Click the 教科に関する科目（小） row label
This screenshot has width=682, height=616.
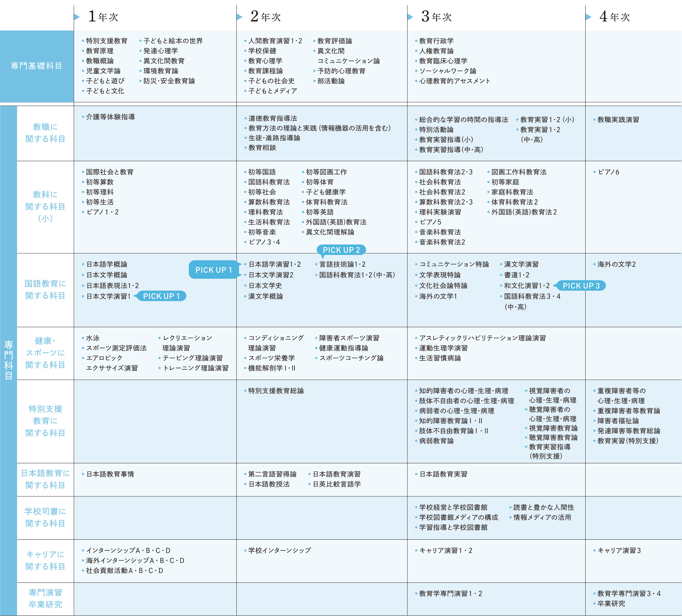tap(45, 206)
